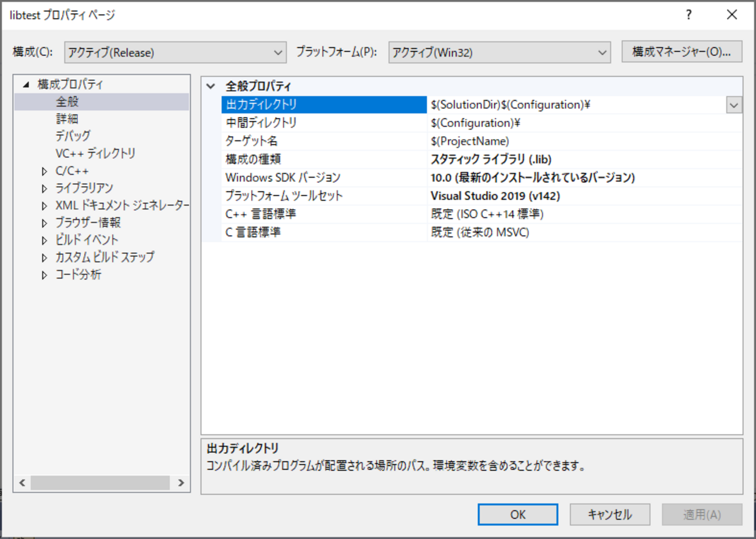Expand the ライブラリアン node arrow

coord(44,189)
